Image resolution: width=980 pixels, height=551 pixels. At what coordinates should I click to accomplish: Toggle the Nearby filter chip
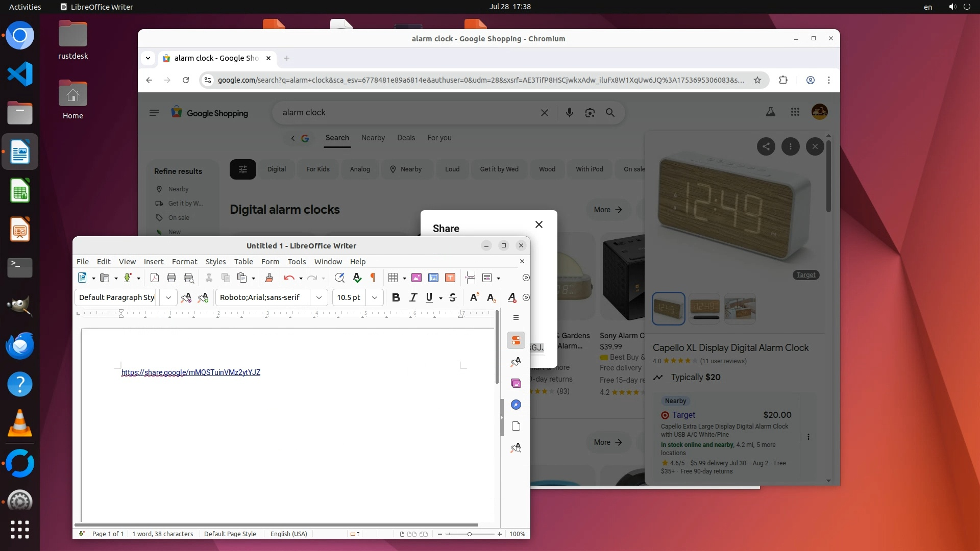(406, 169)
